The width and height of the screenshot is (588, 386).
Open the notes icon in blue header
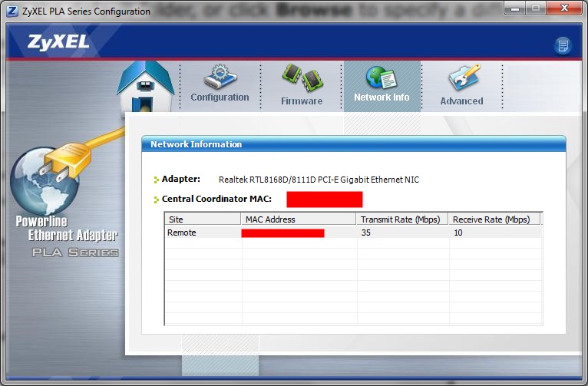tap(563, 46)
